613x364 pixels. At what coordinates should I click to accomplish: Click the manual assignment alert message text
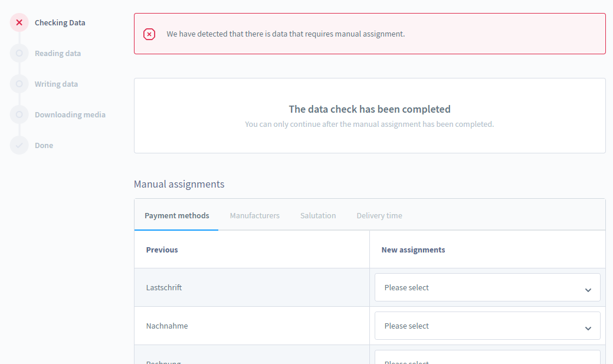pos(286,34)
